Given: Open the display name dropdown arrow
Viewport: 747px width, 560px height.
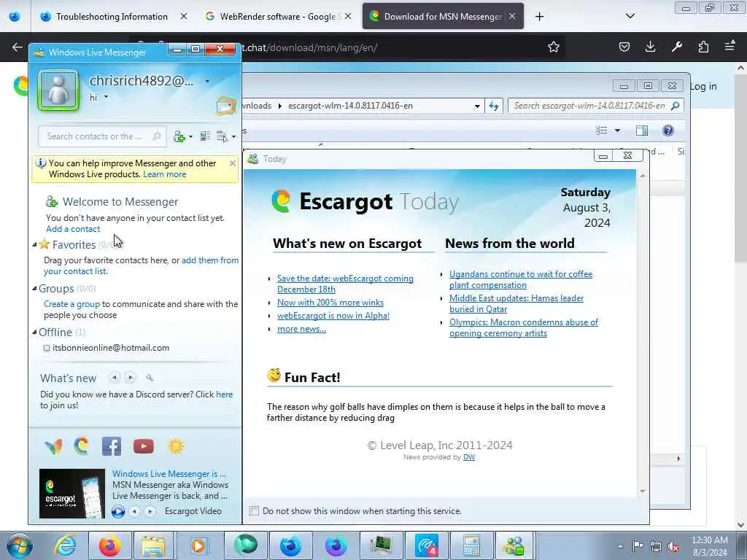Looking at the screenshot, I should (x=207, y=82).
